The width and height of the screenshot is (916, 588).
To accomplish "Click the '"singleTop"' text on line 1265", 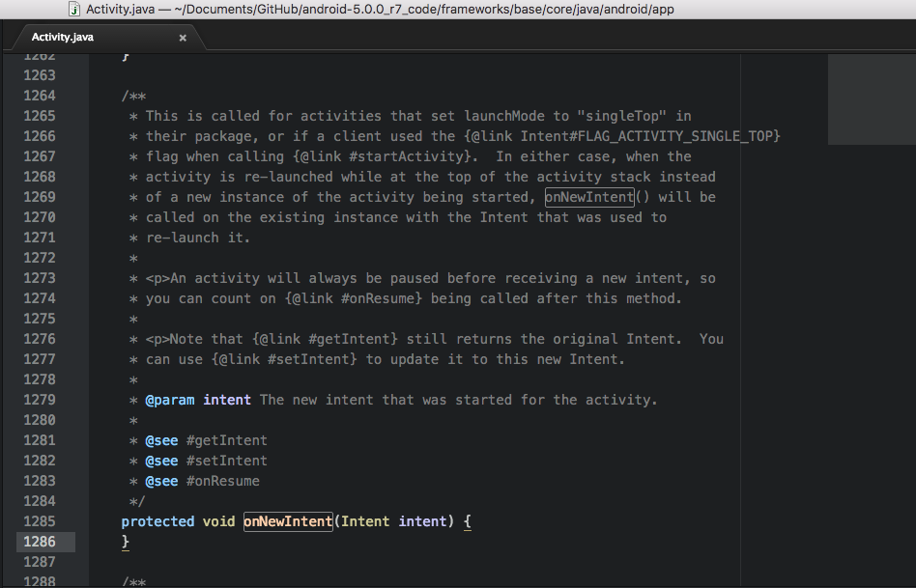I will click(x=621, y=116).
